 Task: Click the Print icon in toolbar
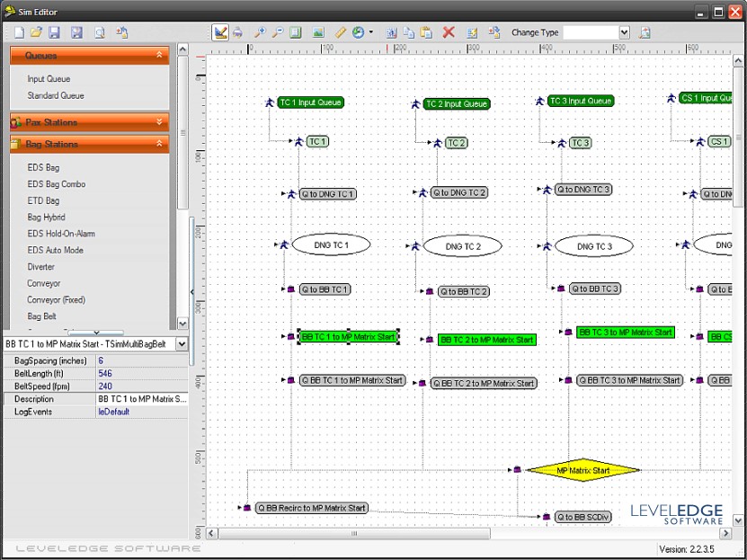tap(238, 32)
